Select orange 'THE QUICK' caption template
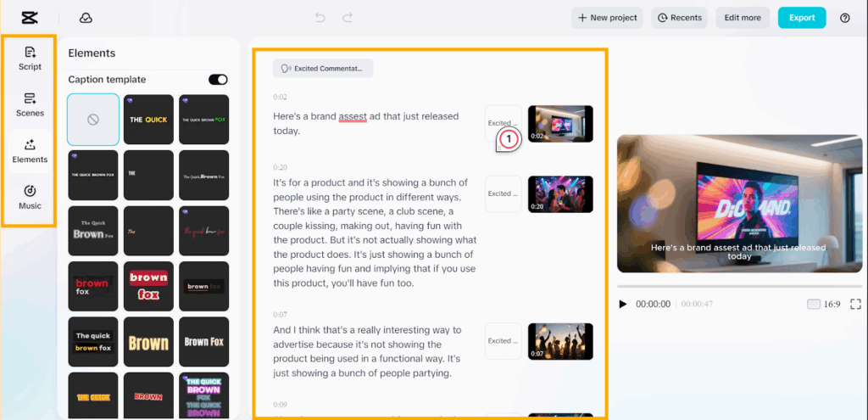868x420 pixels. point(93,395)
